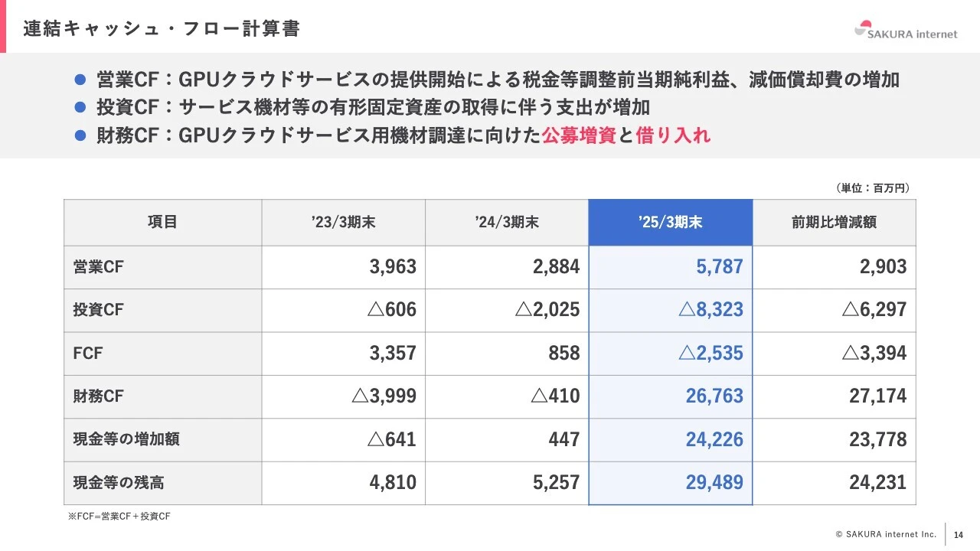This screenshot has height=551, width=980.
Task: Click the third blue bullet for 財務CF
Action: pos(80,136)
